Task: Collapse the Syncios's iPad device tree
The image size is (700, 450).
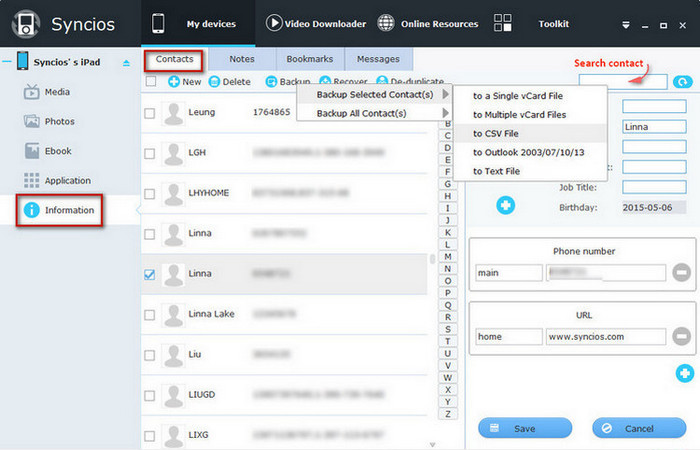Action: point(7,62)
